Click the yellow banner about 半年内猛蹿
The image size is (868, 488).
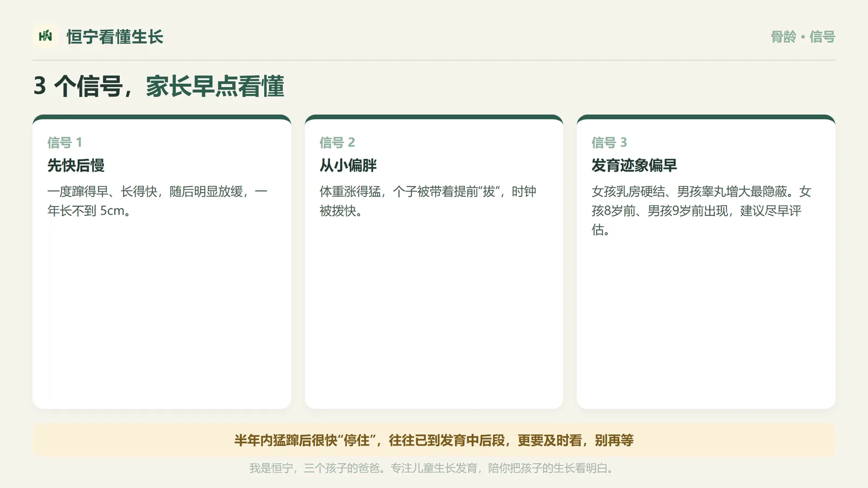pos(434,440)
